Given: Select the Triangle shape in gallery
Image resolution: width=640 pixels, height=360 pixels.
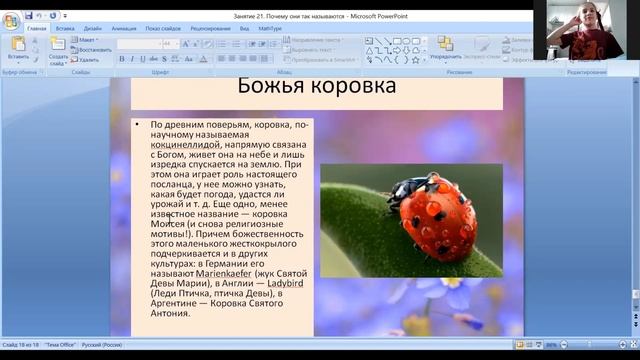Looking at the screenshot, I should click(x=369, y=51).
